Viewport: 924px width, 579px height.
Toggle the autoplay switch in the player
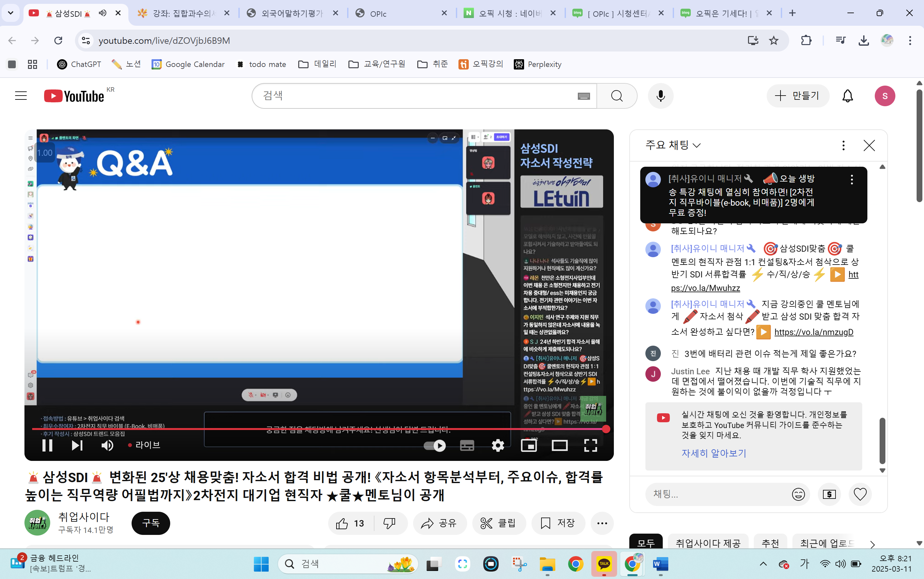(435, 445)
